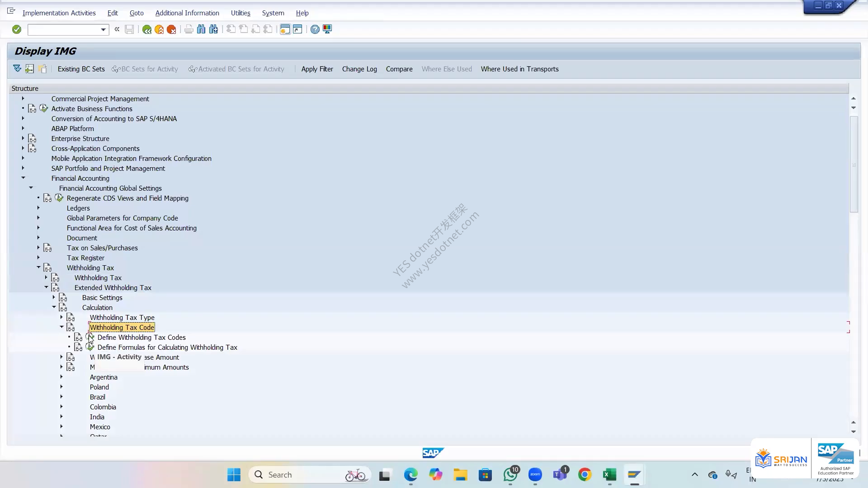Viewport: 868px width, 488px height.
Task: Open documentation icon for Enterprise Structure
Action: (x=33, y=139)
